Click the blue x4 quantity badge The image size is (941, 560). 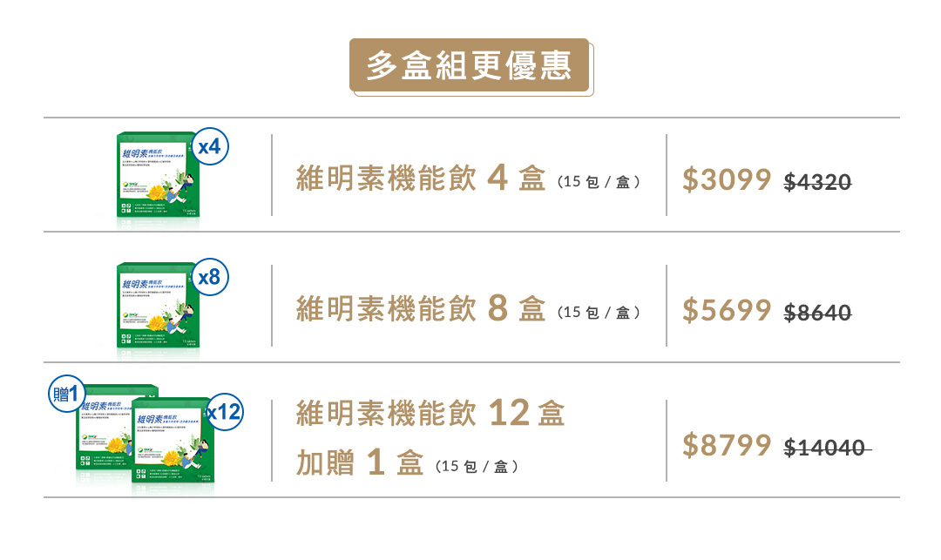click(209, 148)
